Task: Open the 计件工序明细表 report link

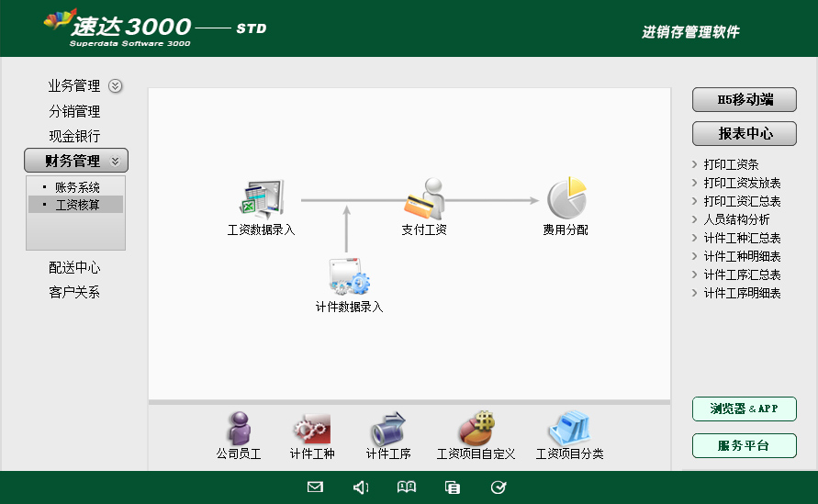Action: [742, 293]
